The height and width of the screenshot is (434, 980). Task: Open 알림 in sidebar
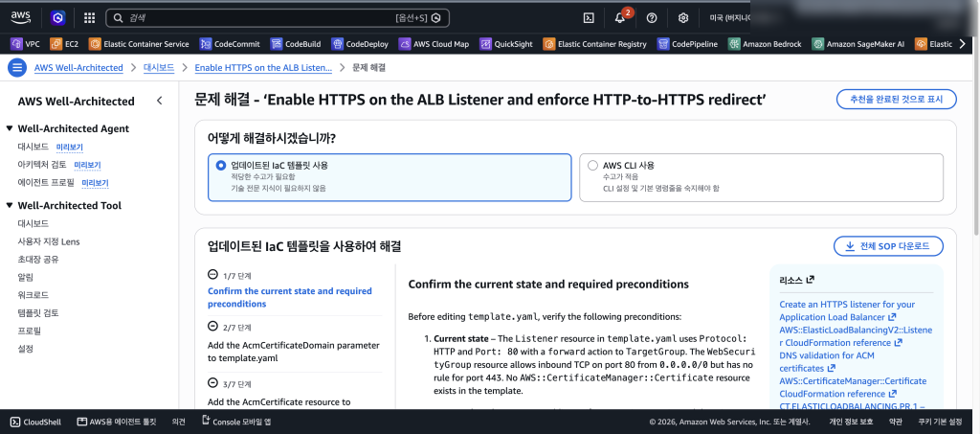point(26,277)
